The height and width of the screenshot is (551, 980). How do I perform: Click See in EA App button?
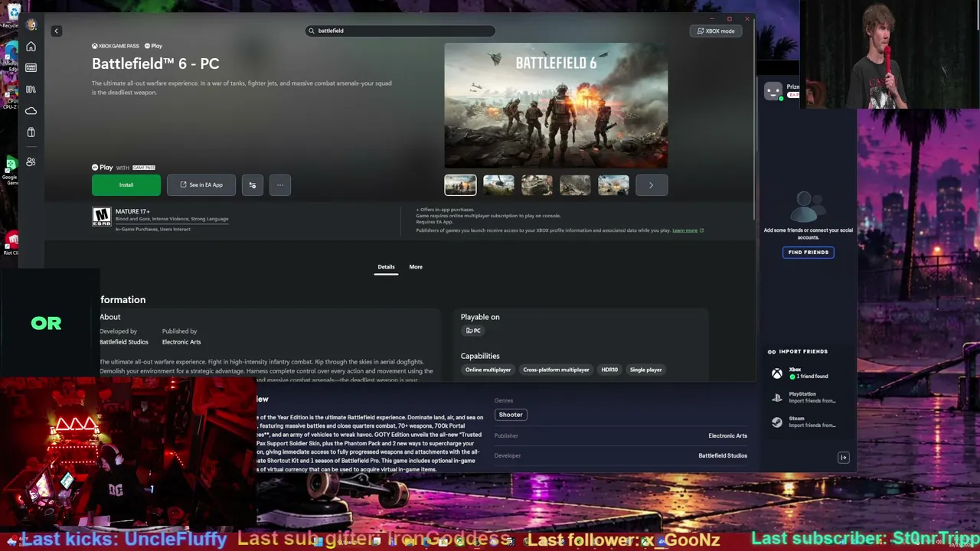coord(201,184)
